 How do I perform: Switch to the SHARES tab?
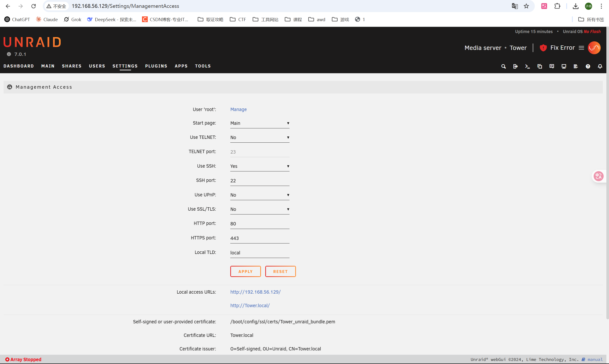[x=72, y=66]
